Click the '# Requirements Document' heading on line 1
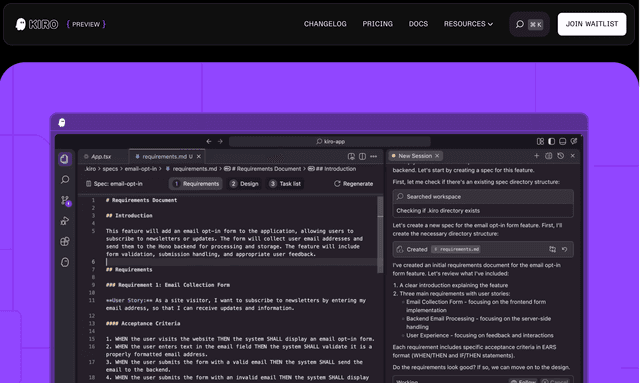The width and height of the screenshot is (640, 383). coord(141,200)
